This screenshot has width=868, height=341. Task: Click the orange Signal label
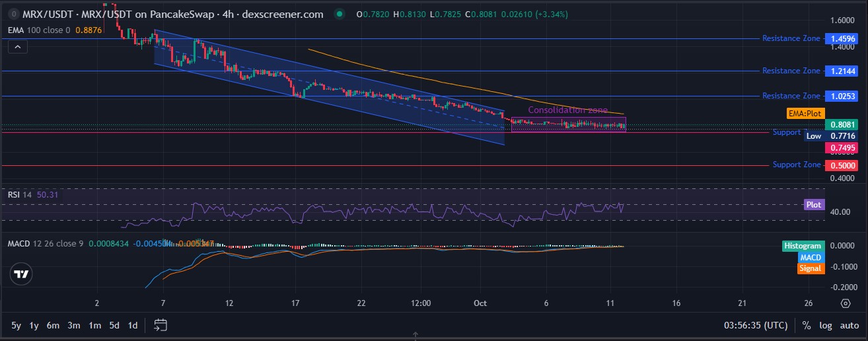click(x=811, y=268)
